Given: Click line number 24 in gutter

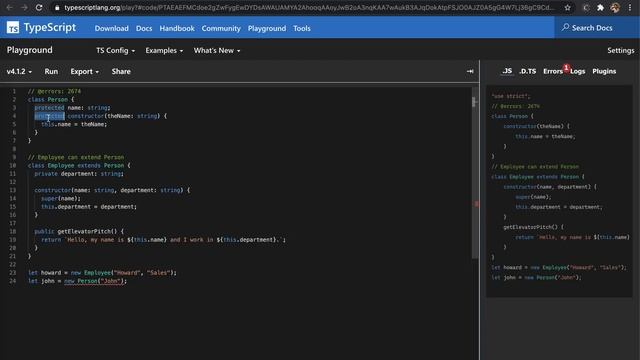Looking at the screenshot, I should coord(13,281).
